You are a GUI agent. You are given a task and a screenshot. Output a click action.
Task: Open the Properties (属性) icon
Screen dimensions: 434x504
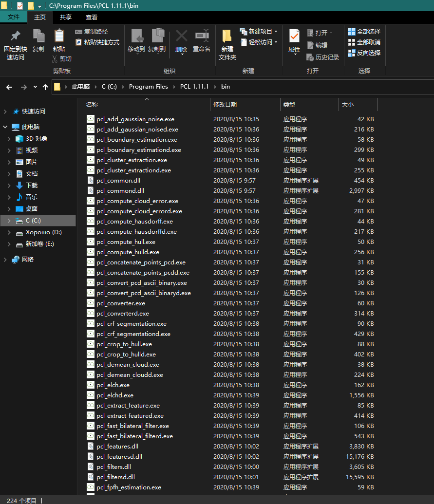[294, 41]
